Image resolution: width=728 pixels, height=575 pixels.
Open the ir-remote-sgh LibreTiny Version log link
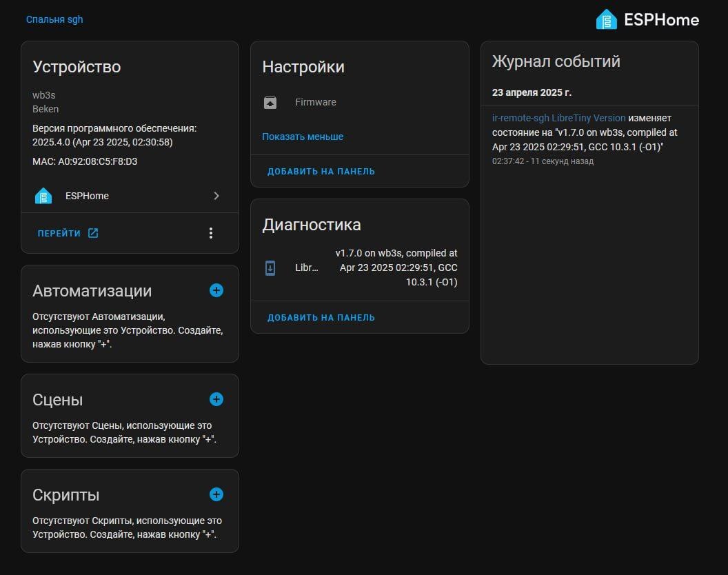(x=558, y=118)
